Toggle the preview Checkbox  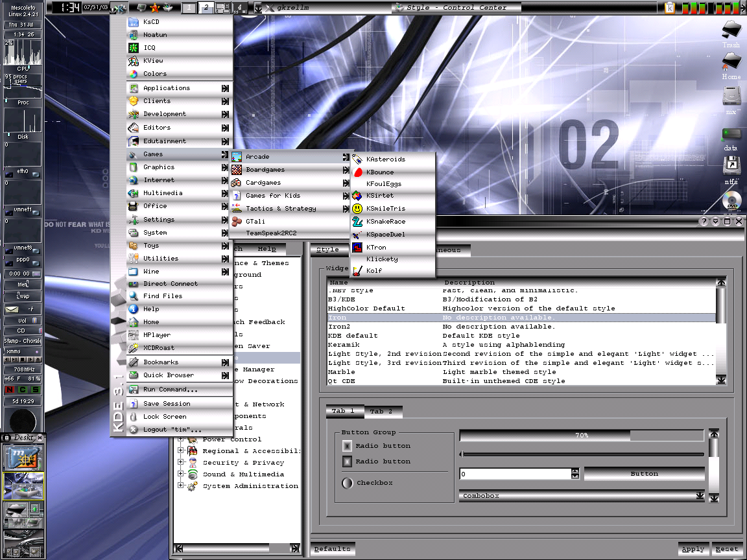pos(348,483)
